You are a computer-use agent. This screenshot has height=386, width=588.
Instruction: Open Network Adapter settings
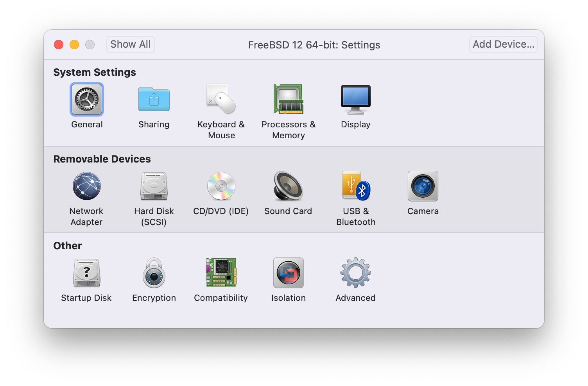point(87,186)
